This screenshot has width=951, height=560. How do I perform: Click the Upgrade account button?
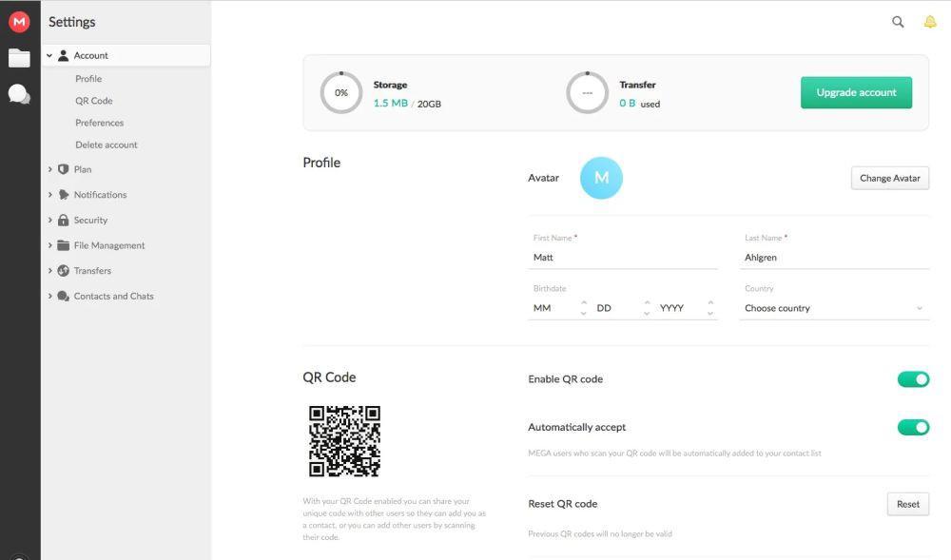(856, 93)
